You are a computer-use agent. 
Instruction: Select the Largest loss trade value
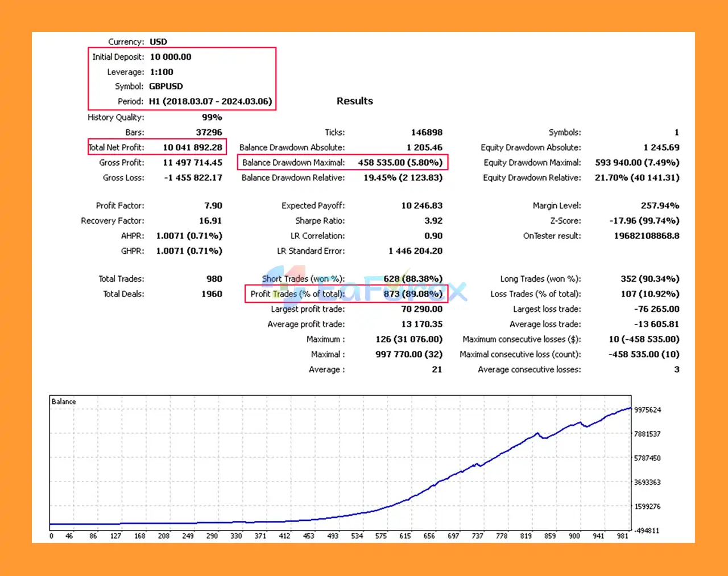[x=656, y=309]
